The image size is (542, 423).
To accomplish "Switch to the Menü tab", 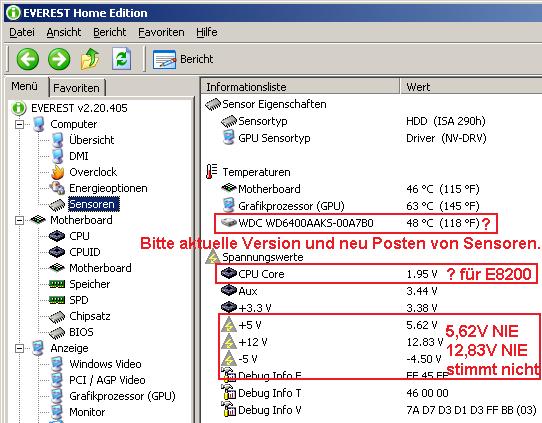I will pyautogui.click(x=24, y=86).
